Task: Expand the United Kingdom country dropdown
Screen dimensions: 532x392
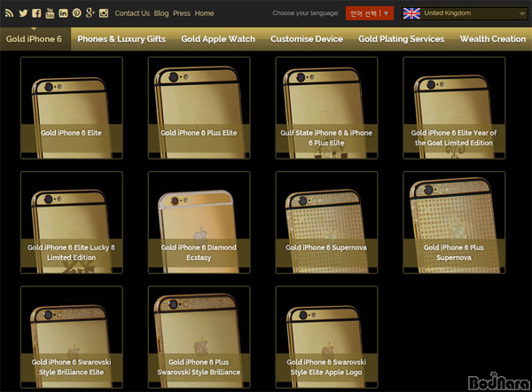Action: coord(464,13)
